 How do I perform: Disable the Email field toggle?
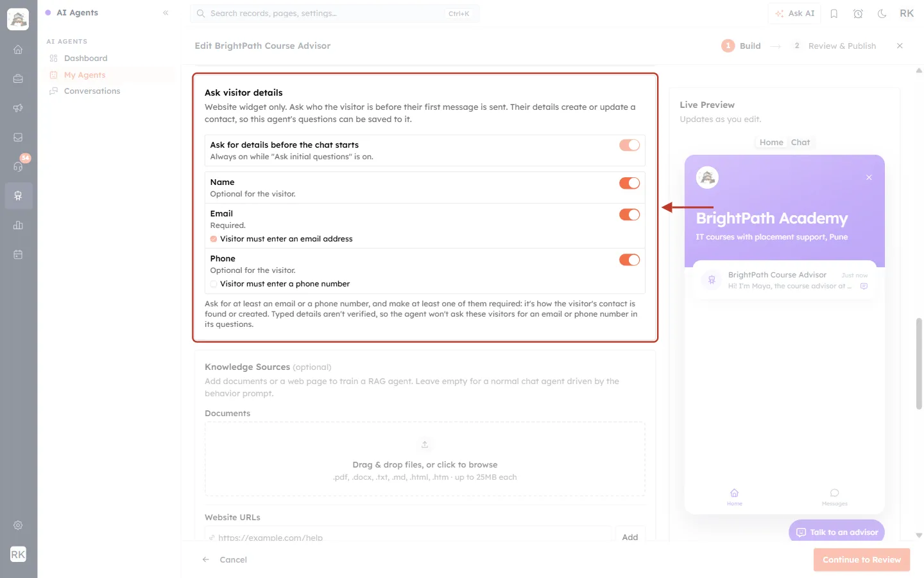point(629,215)
